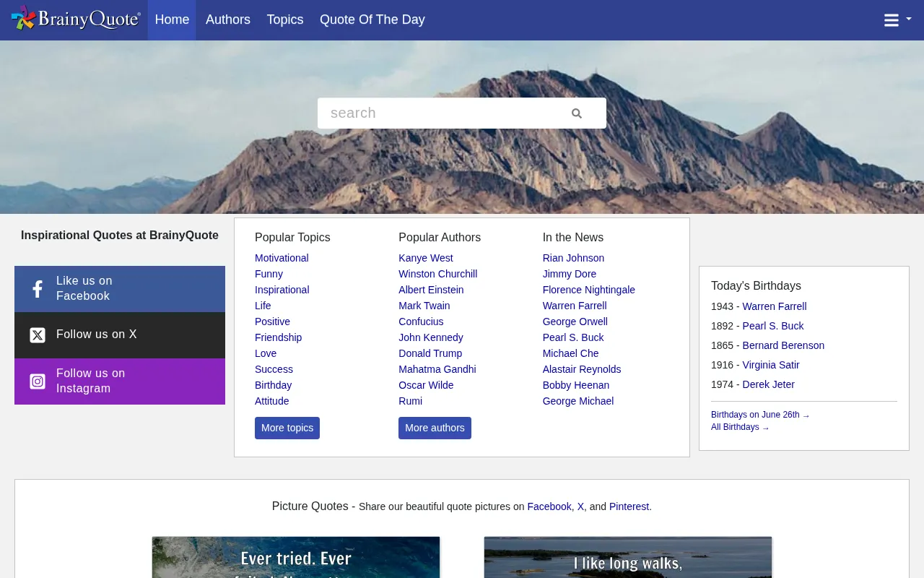
Task: Open the Life topic link
Action: (263, 306)
